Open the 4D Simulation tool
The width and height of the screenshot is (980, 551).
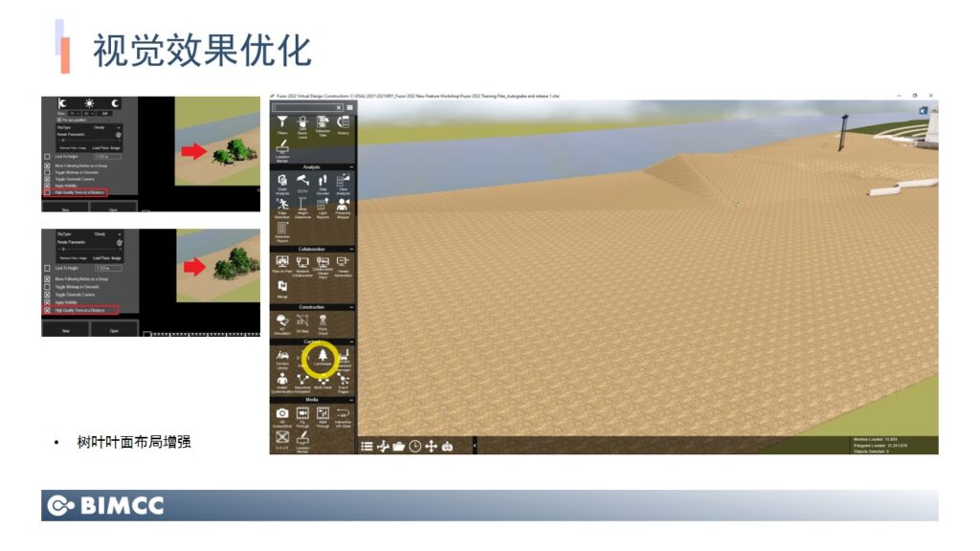282,324
